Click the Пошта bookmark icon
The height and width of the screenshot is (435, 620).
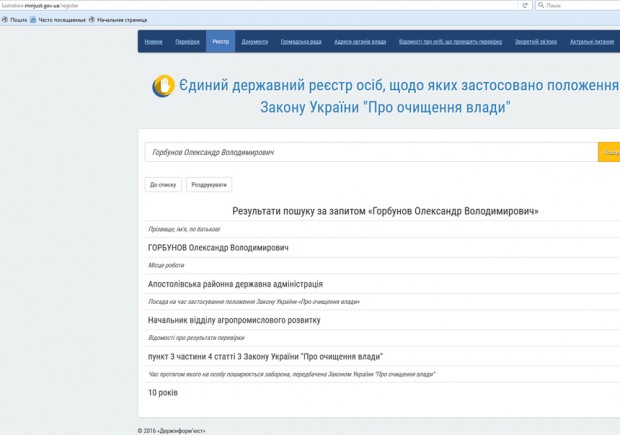(x=6, y=19)
